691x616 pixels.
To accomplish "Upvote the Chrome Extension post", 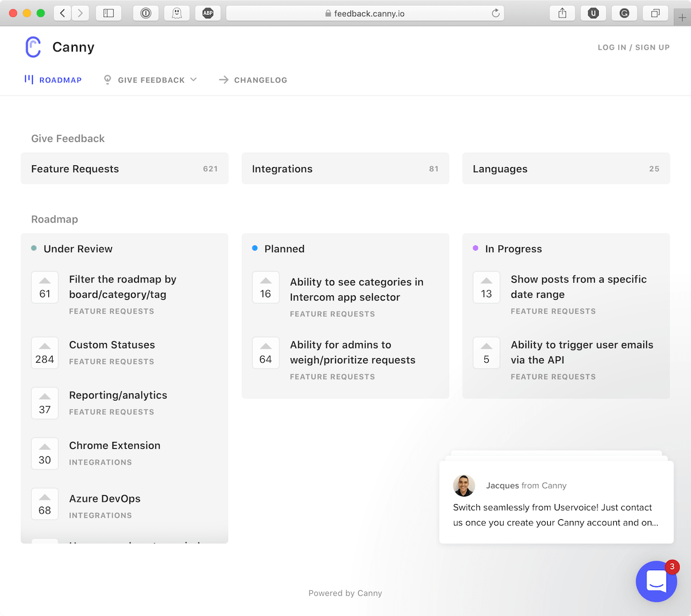I will 45,453.
